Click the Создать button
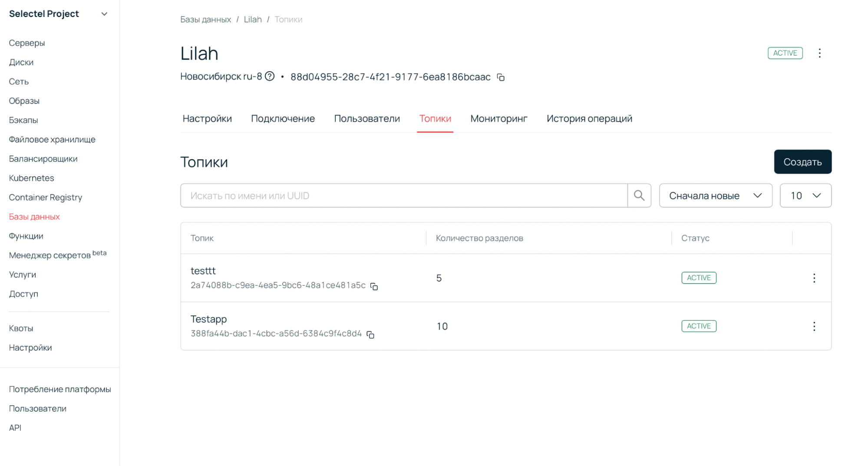Image resolution: width=868 pixels, height=466 pixels. coord(802,162)
